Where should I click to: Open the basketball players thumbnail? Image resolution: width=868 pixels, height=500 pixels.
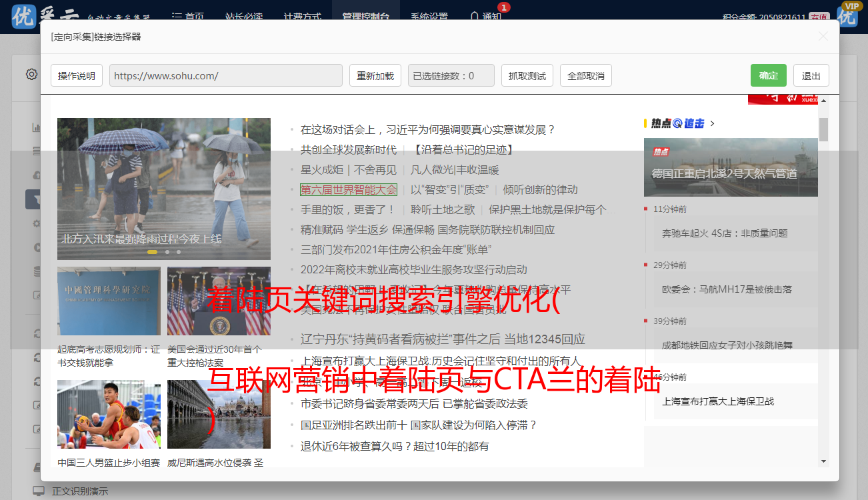pos(109,414)
